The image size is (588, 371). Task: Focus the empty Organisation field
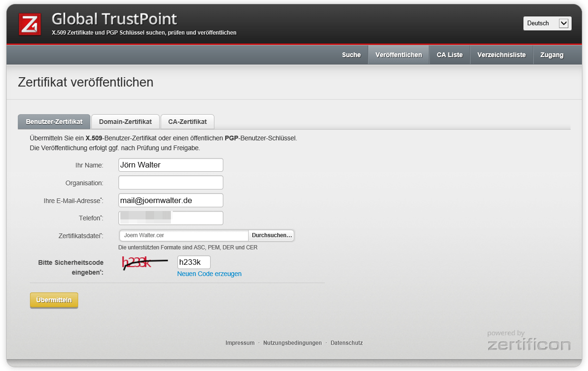170,182
